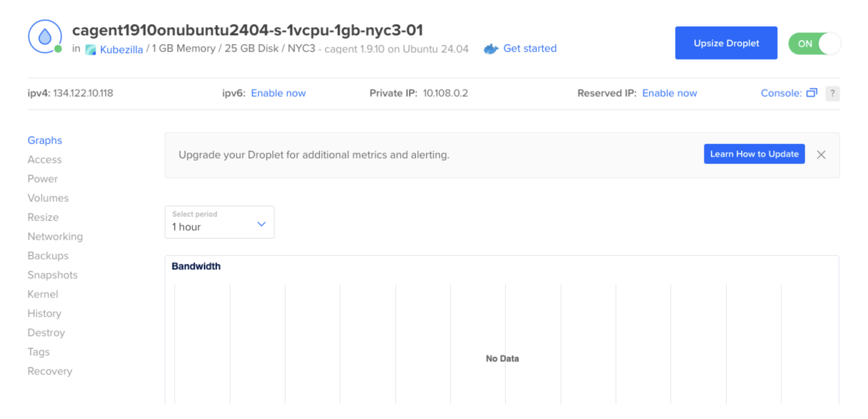The width and height of the screenshot is (868, 419).
Task: Click the whale icon next to Get started
Action: (x=490, y=49)
